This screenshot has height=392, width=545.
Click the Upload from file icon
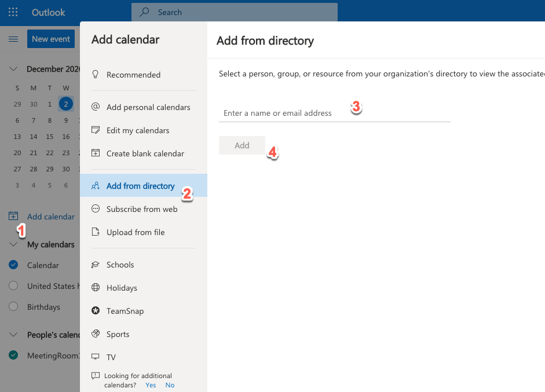pos(95,232)
